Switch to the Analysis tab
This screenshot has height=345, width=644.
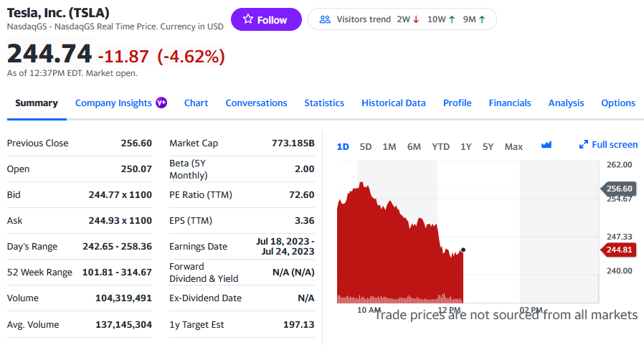(566, 103)
